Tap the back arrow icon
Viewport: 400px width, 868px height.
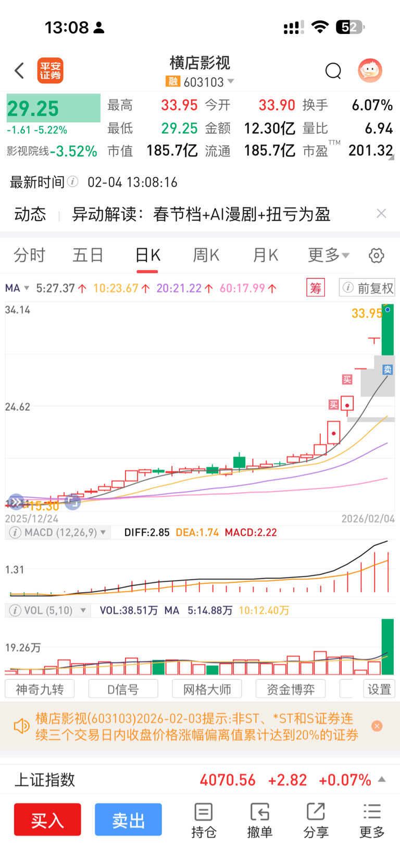click(19, 70)
